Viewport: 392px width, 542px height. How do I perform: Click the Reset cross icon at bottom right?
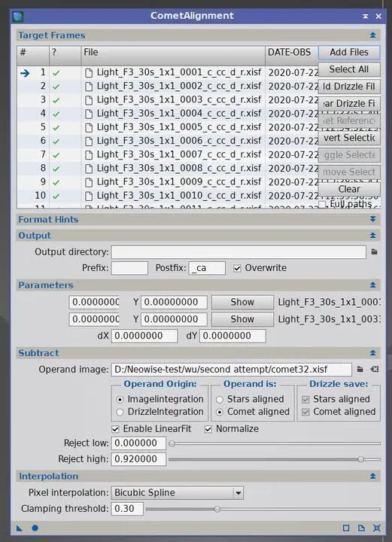coord(376,528)
